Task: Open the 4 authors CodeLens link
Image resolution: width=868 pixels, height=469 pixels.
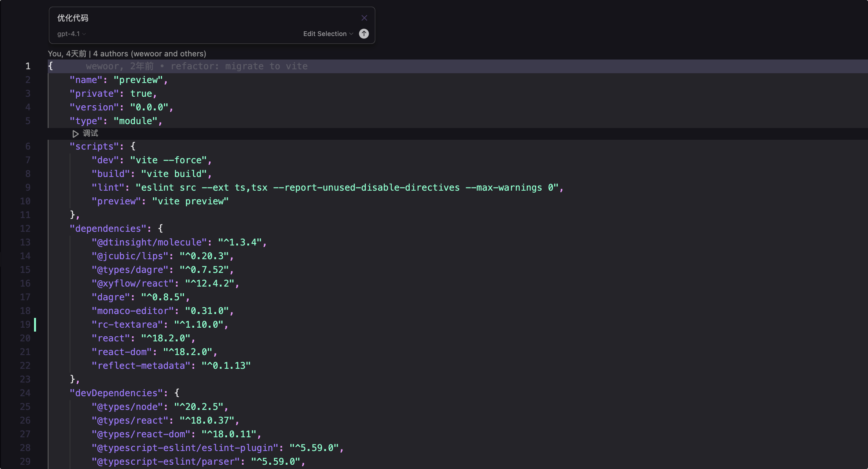Action: point(149,54)
